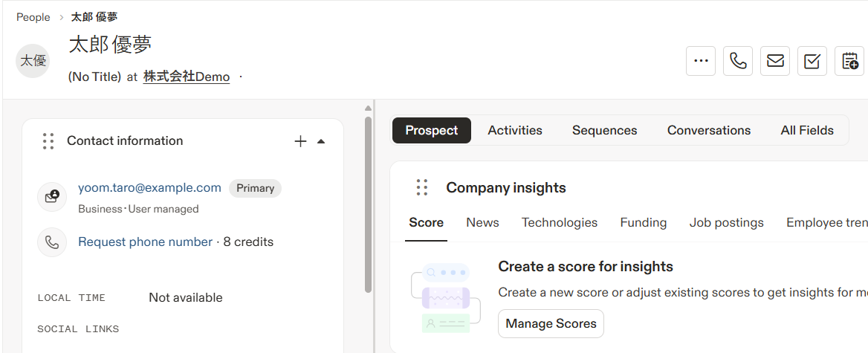
Task: Click the schedule meeting calendar icon
Action: pyautogui.click(x=850, y=61)
